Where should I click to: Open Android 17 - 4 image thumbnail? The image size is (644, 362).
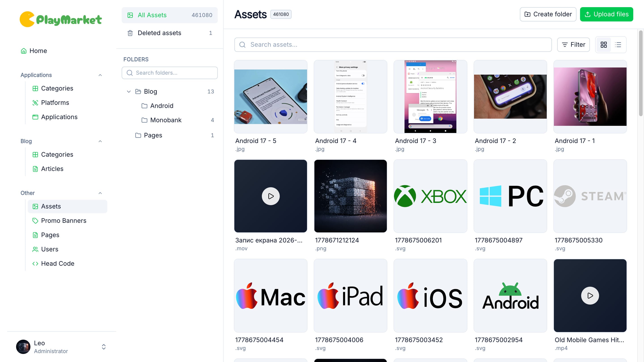(350, 97)
